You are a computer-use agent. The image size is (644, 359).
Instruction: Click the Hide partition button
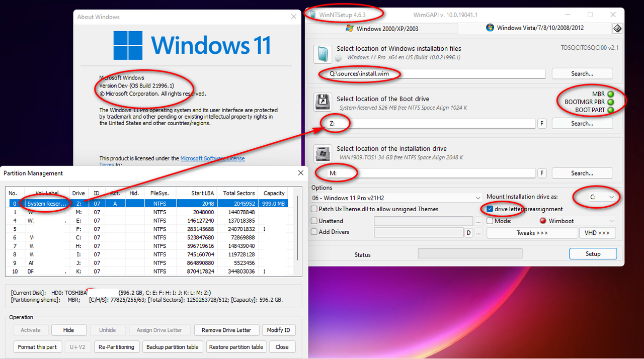[x=68, y=330]
